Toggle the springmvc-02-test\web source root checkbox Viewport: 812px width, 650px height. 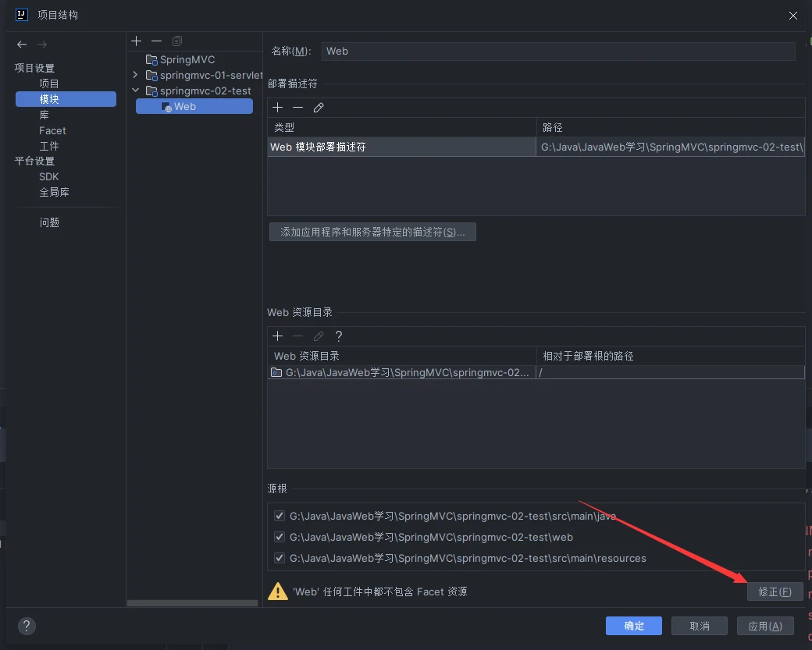point(280,537)
